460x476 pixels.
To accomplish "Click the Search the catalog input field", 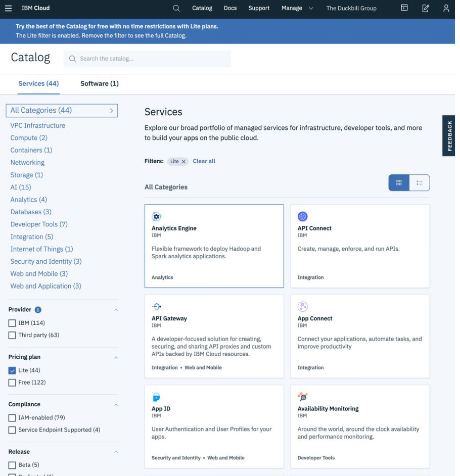I will (x=147, y=59).
